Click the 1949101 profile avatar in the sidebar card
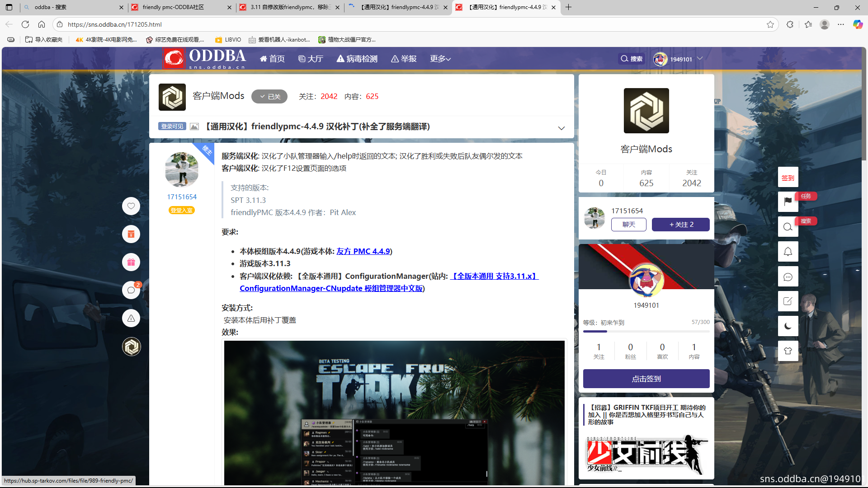The width and height of the screenshot is (868, 488). pos(646,280)
